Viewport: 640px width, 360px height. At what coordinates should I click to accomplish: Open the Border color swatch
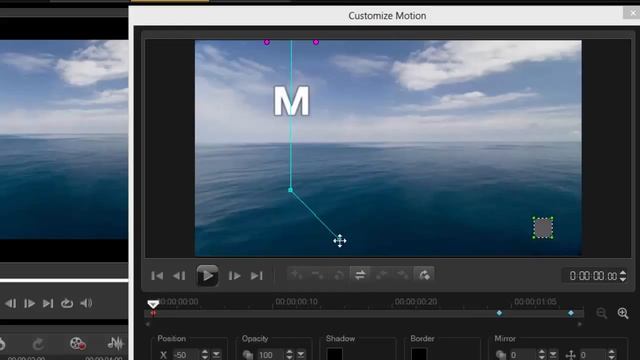coord(419,354)
